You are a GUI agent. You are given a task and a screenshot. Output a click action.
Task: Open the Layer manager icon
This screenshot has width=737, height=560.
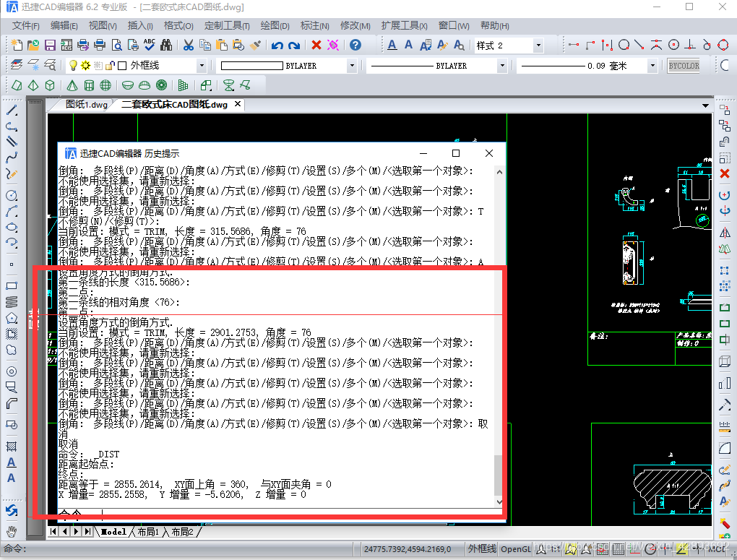point(17,65)
